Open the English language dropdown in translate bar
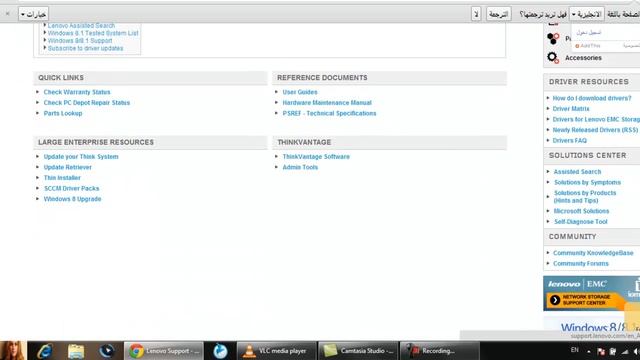The width and height of the screenshot is (640, 360). (x=587, y=14)
